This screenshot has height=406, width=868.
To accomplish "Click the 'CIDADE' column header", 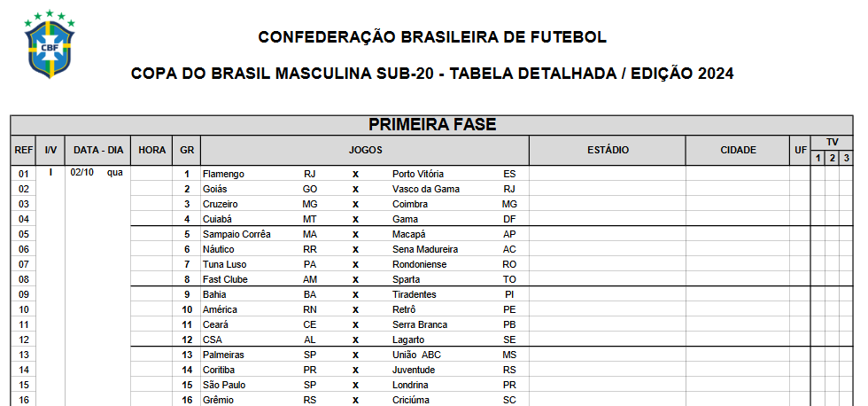I will [738, 150].
